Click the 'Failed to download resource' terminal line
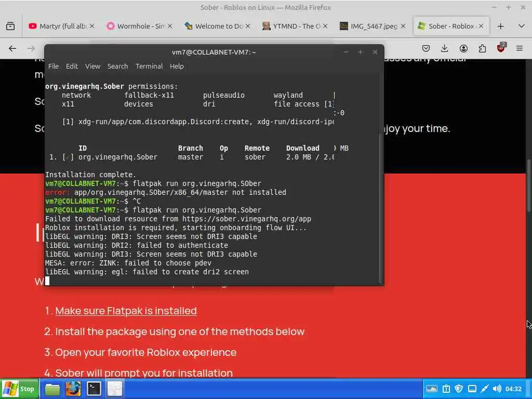The height and width of the screenshot is (399, 532). [x=178, y=219]
